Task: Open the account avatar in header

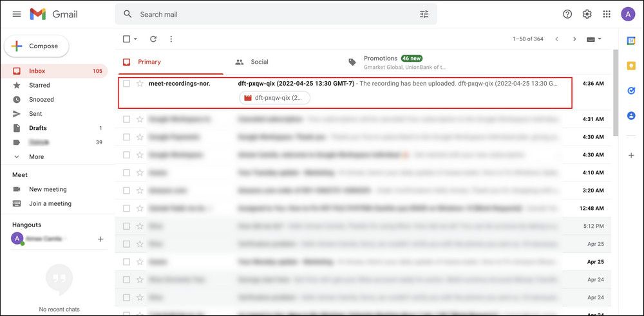Action: (628, 14)
